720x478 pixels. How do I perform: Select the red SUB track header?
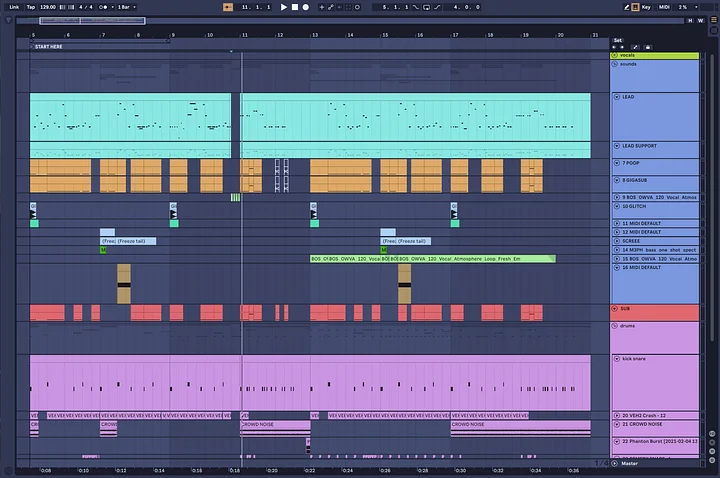click(x=655, y=312)
